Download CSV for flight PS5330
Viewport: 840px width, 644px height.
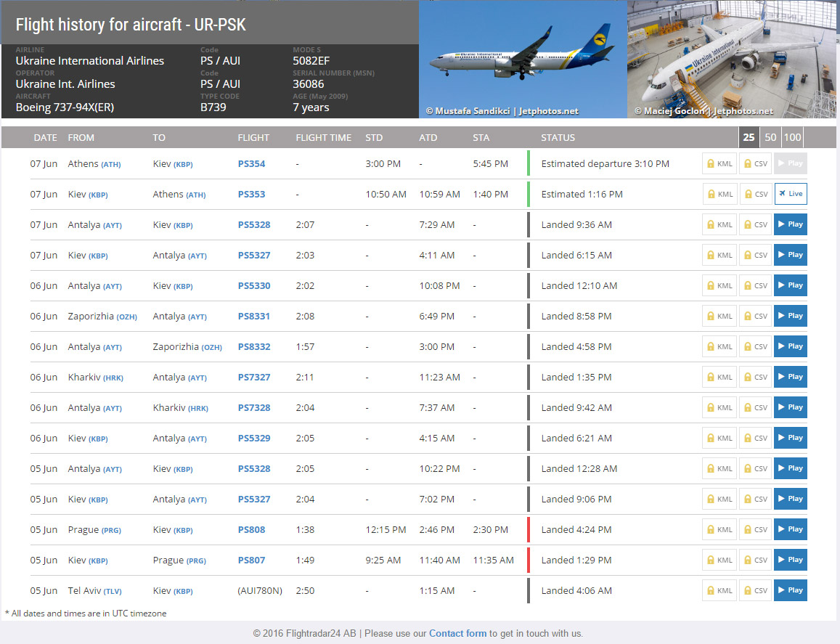pyautogui.click(x=755, y=285)
